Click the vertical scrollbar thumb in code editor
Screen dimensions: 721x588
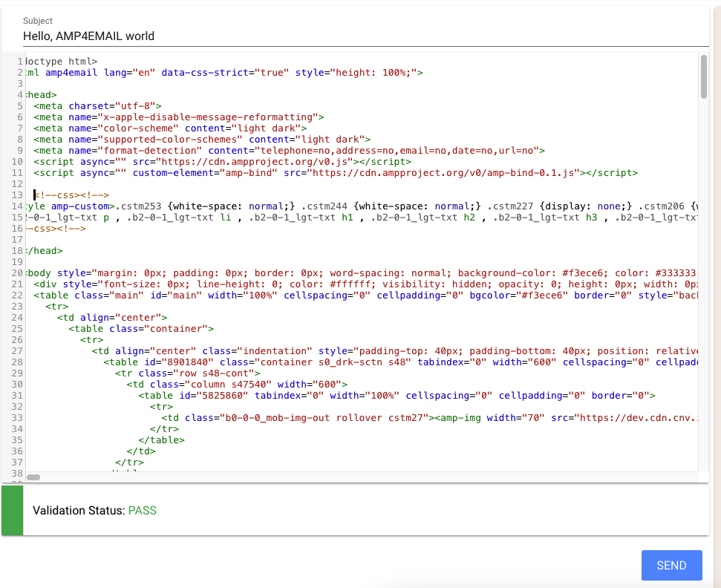[703, 76]
